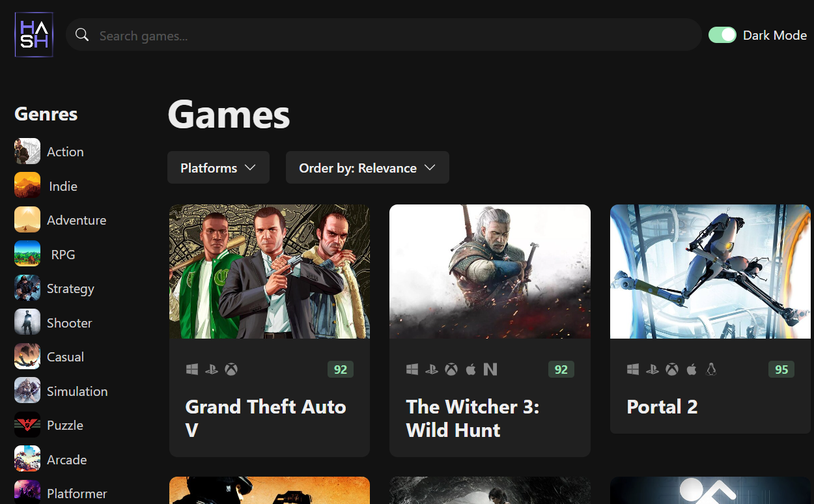Open the Portal 2 cover image
This screenshot has height=504, width=814.
click(x=710, y=272)
